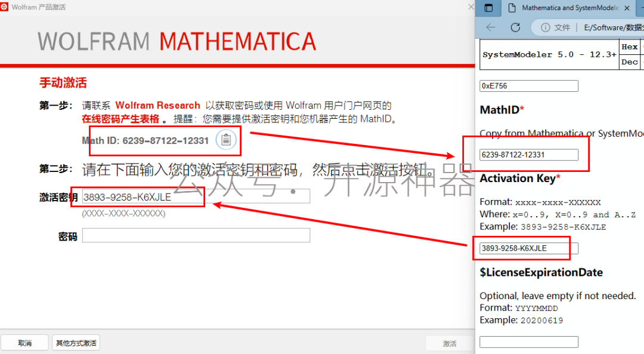
Task: Open the Wolfram Research link
Action: tap(157, 105)
